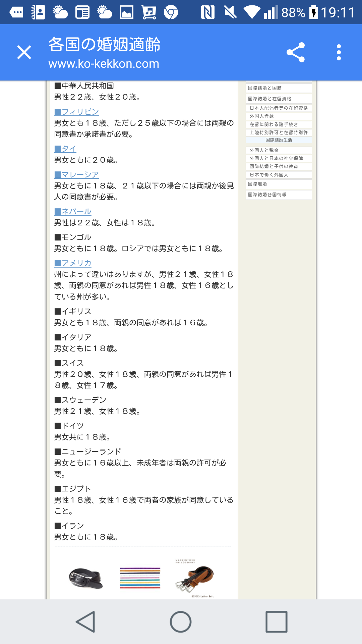The width and height of the screenshot is (362, 644).
Task: Select sidebar item 上陸特別許可と在留特別許可
Action: [x=279, y=132]
